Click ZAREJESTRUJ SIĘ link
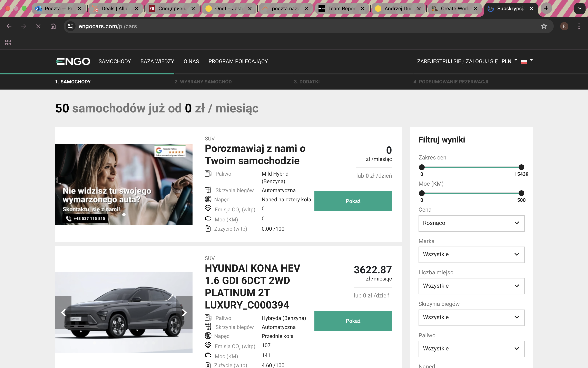588x368 pixels. (439, 61)
